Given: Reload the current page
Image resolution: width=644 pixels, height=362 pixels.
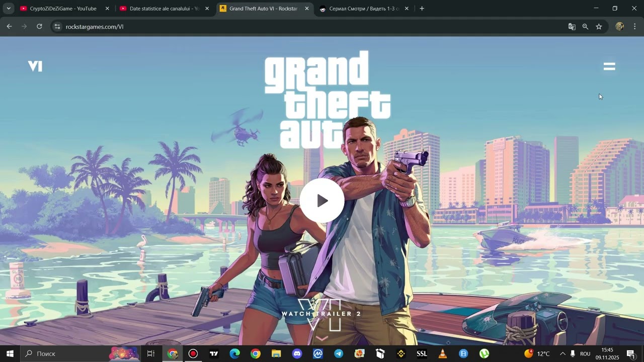Looking at the screenshot, I should (39, 27).
